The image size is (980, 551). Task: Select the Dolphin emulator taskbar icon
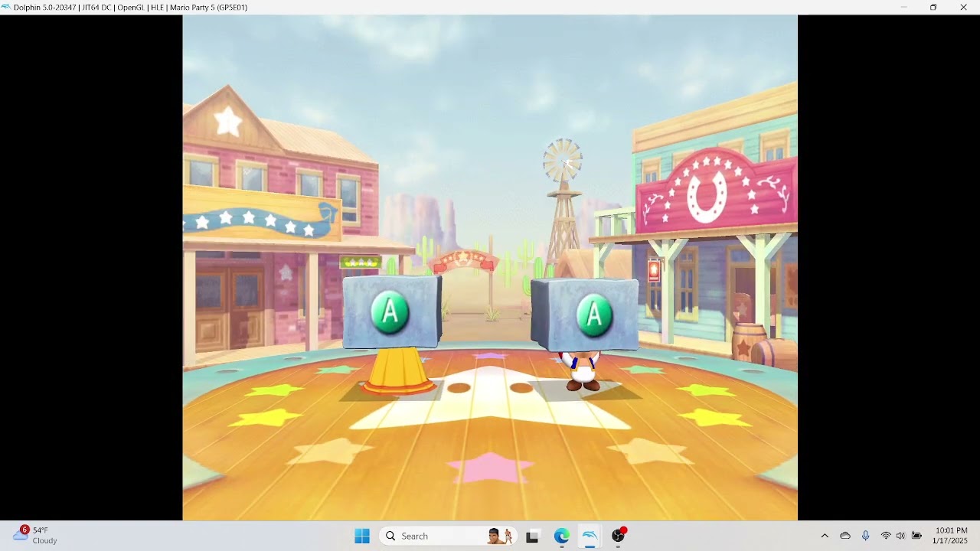pyautogui.click(x=590, y=536)
